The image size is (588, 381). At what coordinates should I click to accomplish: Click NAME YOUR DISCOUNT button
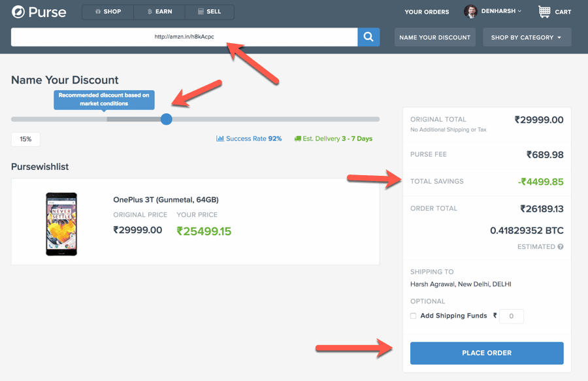[x=435, y=37]
